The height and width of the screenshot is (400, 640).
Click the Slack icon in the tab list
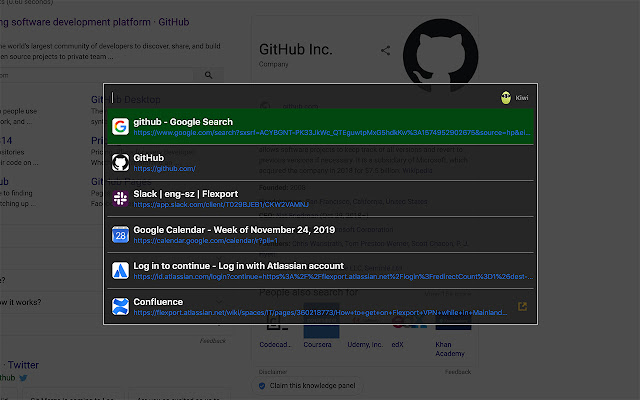click(x=120, y=198)
